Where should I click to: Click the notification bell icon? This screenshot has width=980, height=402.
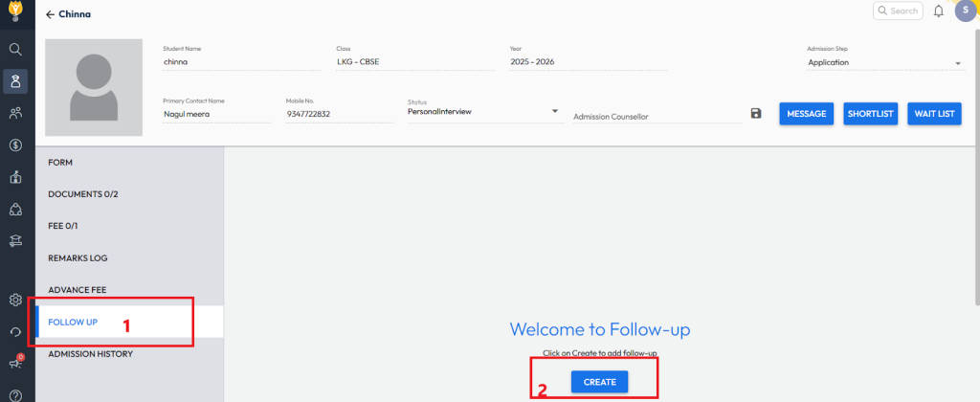point(938,11)
